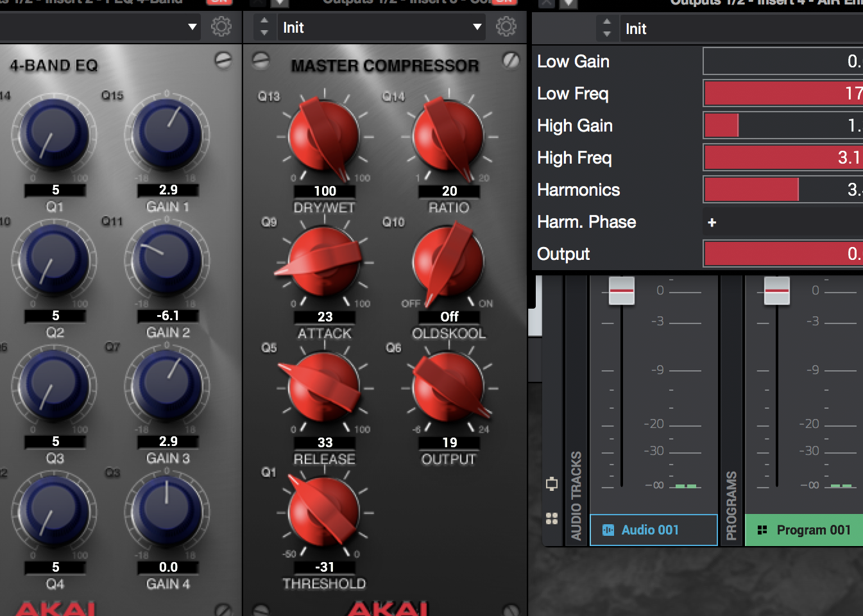
Task: Open Master Compressor plugin settings gear
Action: pyautogui.click(x=506, y=27)
